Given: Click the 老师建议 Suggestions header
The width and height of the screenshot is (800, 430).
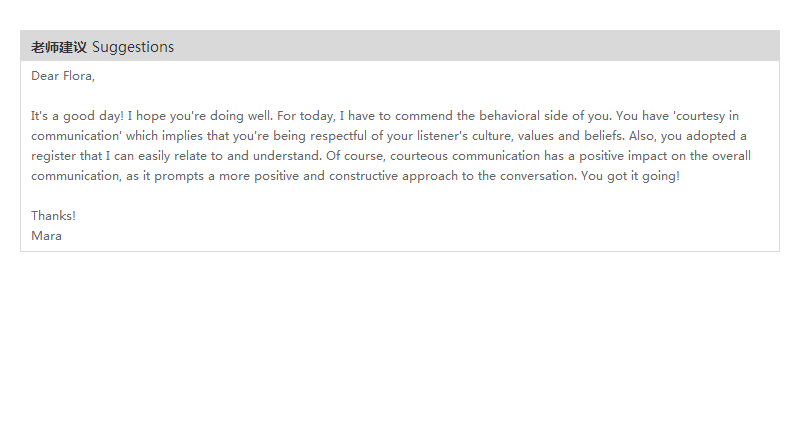Looking at the screenshot, I should coord(102,47).
